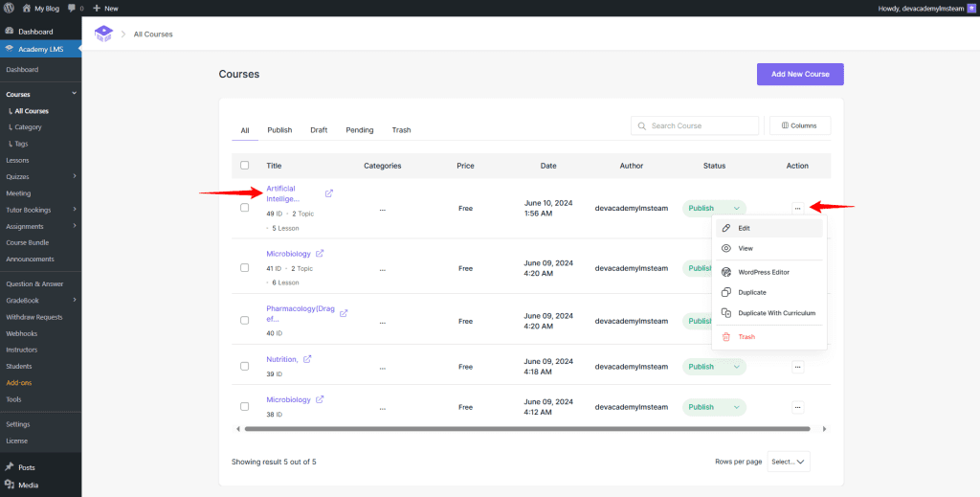Click the WordPress logo in admin bar
Image resolution: width=980 pixels, height=497 pixels.
[9, 8]
